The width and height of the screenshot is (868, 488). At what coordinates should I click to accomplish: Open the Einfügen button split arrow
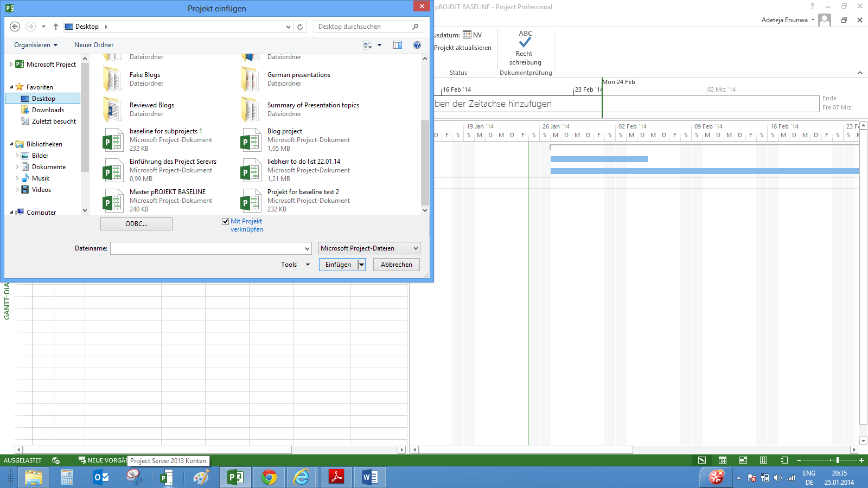(361, 265)
